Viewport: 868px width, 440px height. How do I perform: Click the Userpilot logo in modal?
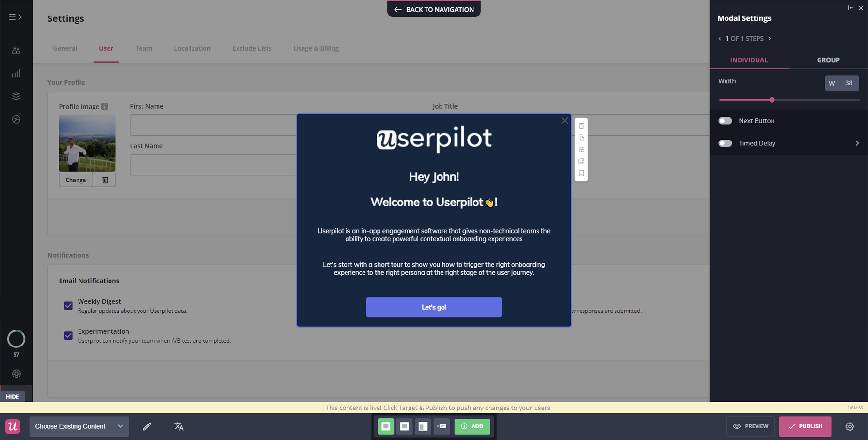[x=434, y=139]
